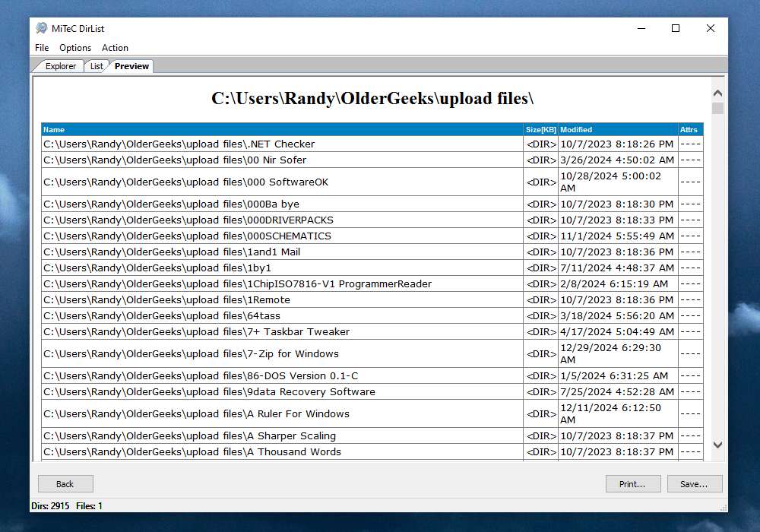Select the 1ChipISO7816-V1 ProgrammerReader path

point(237,284)
